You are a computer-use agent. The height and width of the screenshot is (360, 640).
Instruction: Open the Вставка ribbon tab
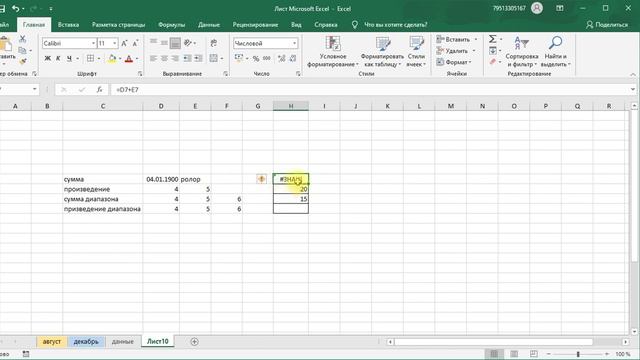coord(68,24)
